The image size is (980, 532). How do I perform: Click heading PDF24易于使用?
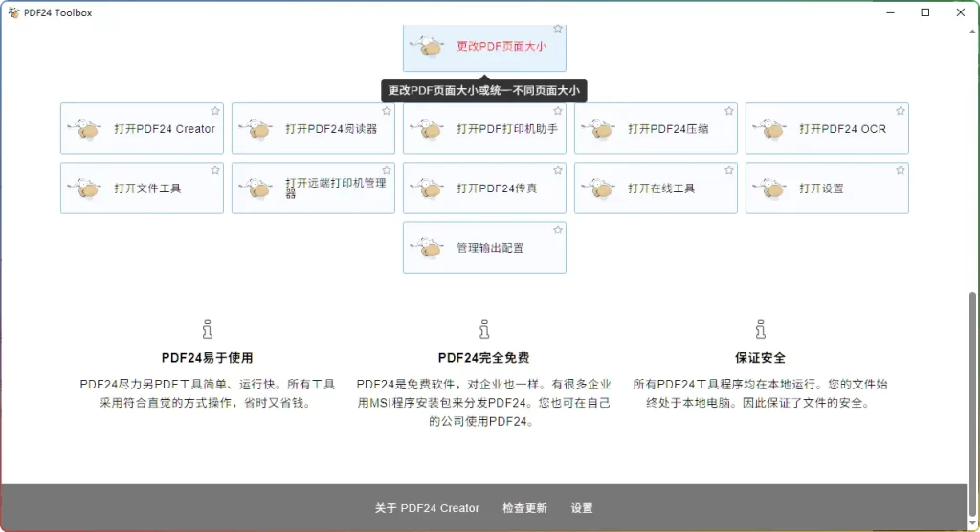[208, 358]
